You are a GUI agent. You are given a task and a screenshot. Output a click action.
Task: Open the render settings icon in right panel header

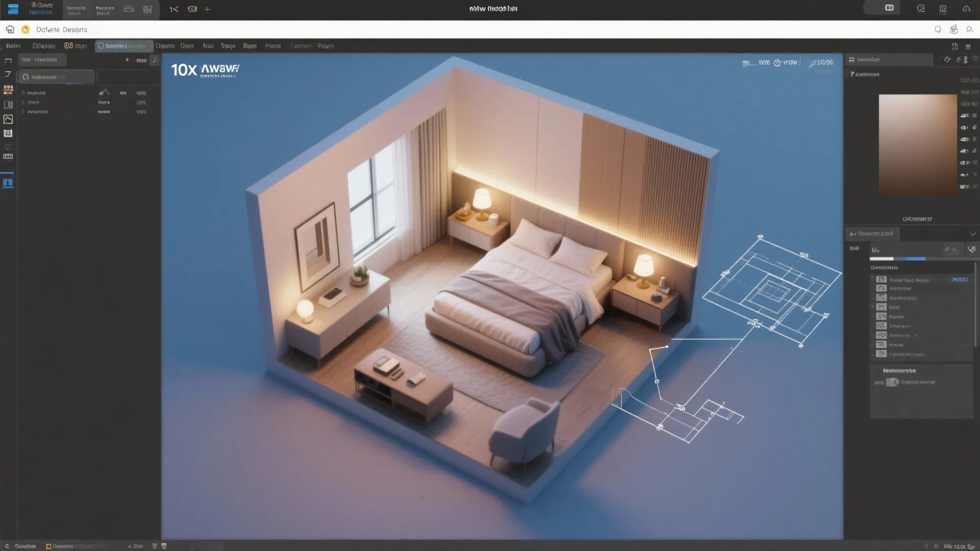(947, 59)
